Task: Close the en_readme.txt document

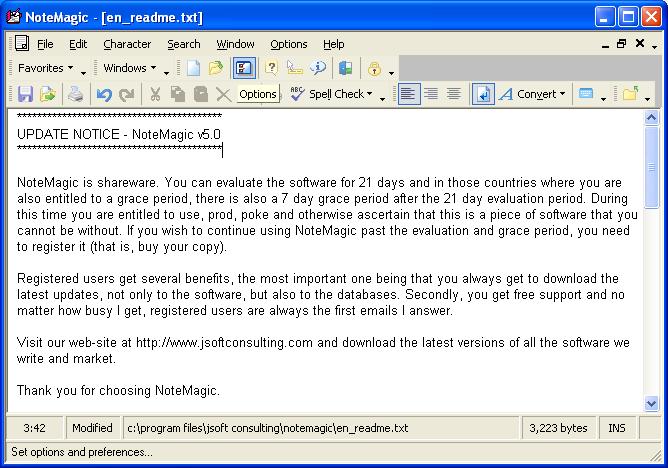Action: point(639,43)
